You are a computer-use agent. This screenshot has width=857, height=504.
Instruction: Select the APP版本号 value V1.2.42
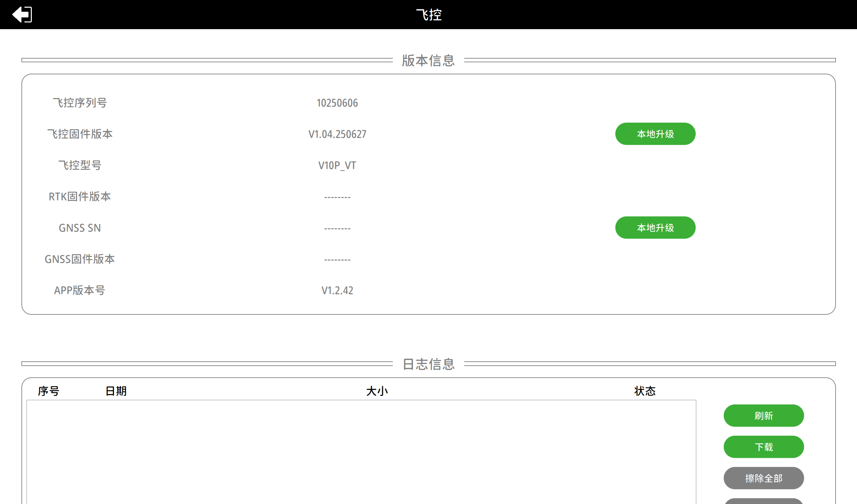point(337,290)
